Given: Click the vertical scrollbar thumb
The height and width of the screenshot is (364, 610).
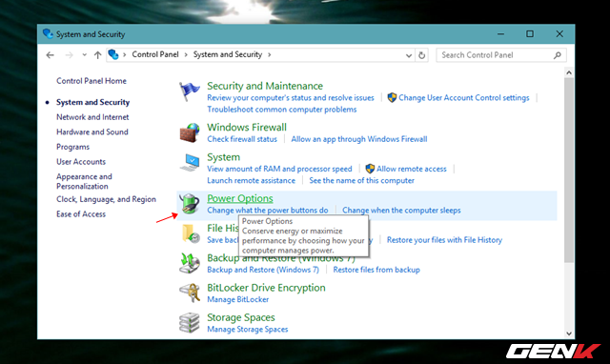Looking at the screenshot, I should (x=569, y=170).
